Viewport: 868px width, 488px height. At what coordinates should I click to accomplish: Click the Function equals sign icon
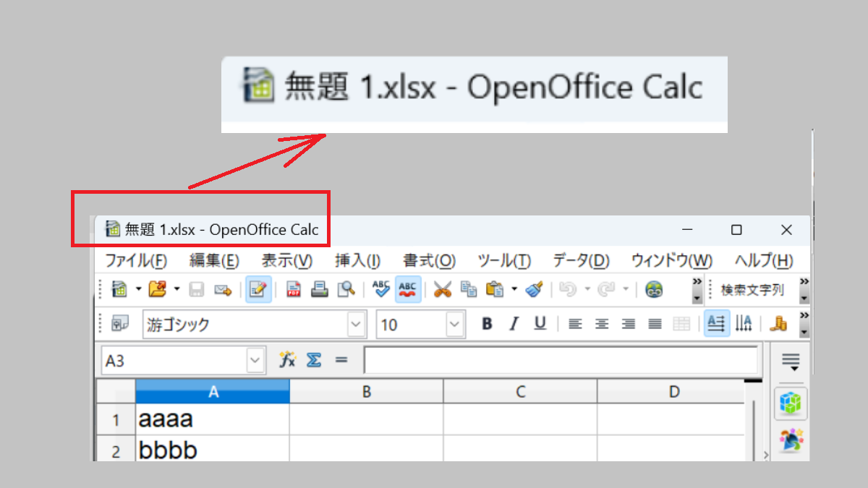coord(341,360)
